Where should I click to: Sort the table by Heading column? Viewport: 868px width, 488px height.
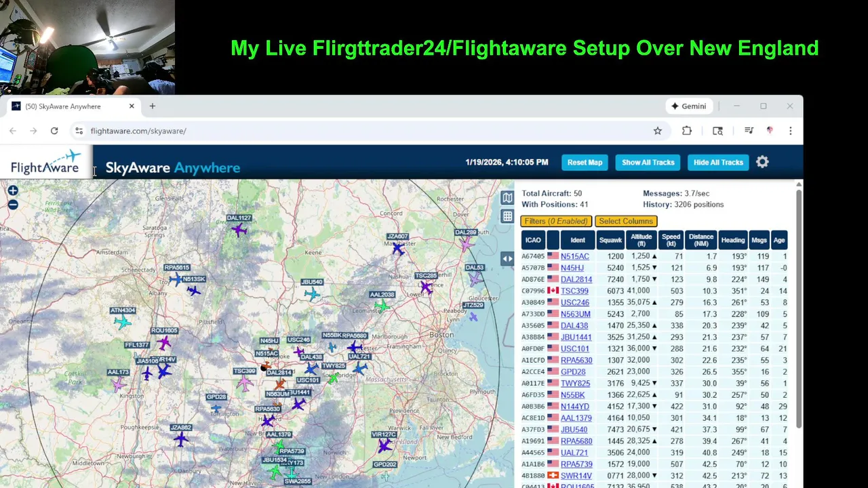733,240
